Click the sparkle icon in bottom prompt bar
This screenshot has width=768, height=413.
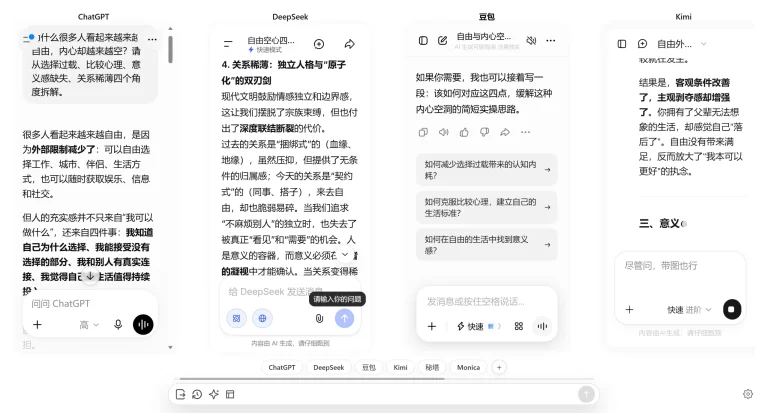click(214, 394)
